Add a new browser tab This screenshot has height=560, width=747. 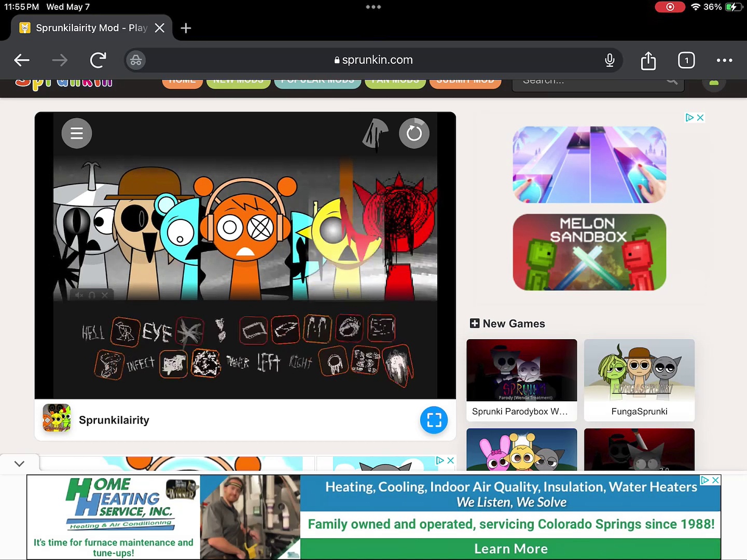pyautogui.click(x=186, y=28)
